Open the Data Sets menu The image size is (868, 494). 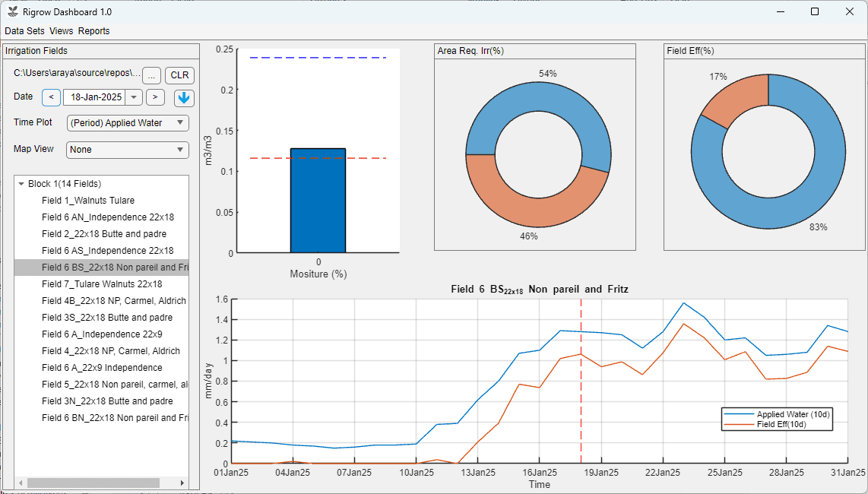pos(24,31)
